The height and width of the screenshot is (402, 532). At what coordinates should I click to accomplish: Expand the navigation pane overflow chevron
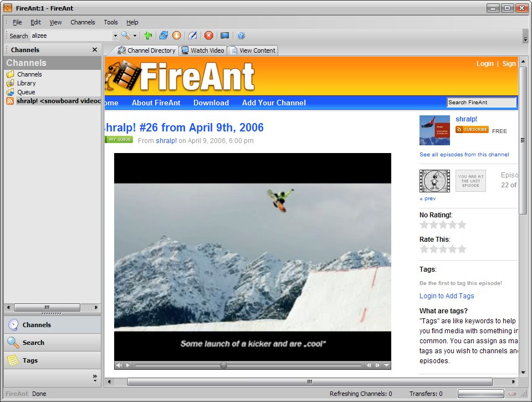click(x=95, y=378)
